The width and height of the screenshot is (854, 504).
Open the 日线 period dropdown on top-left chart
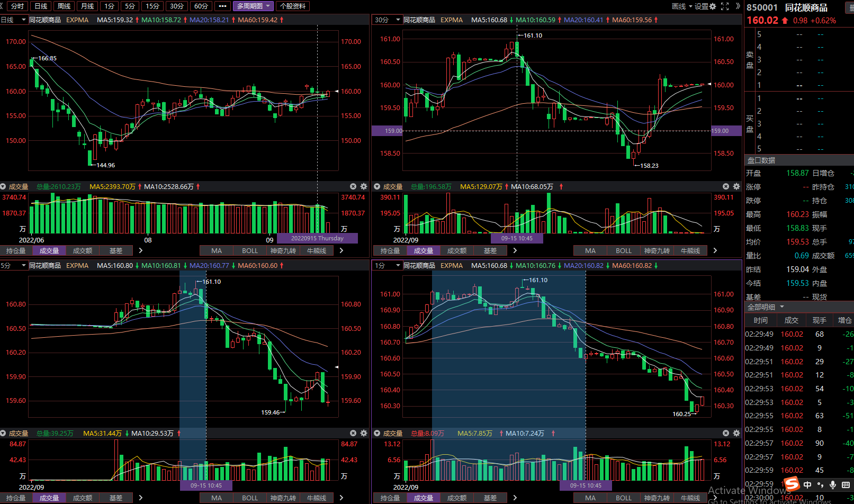(14, 20)
